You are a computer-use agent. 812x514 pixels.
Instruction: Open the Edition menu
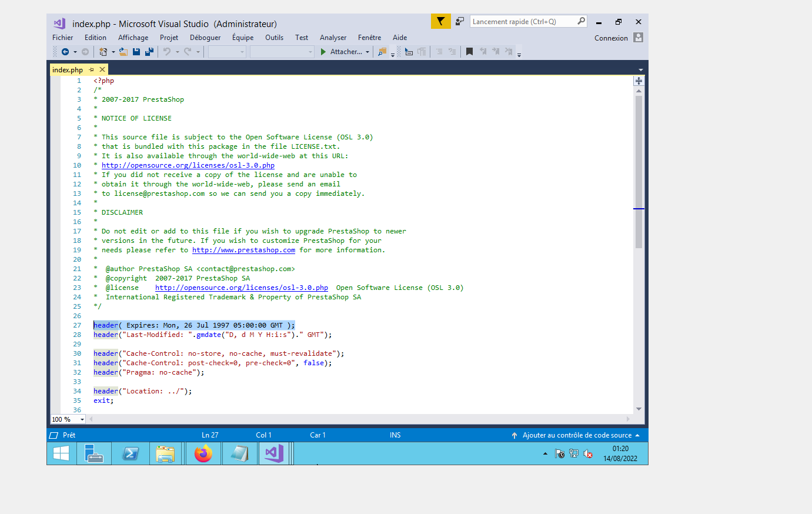click(95, 37)
